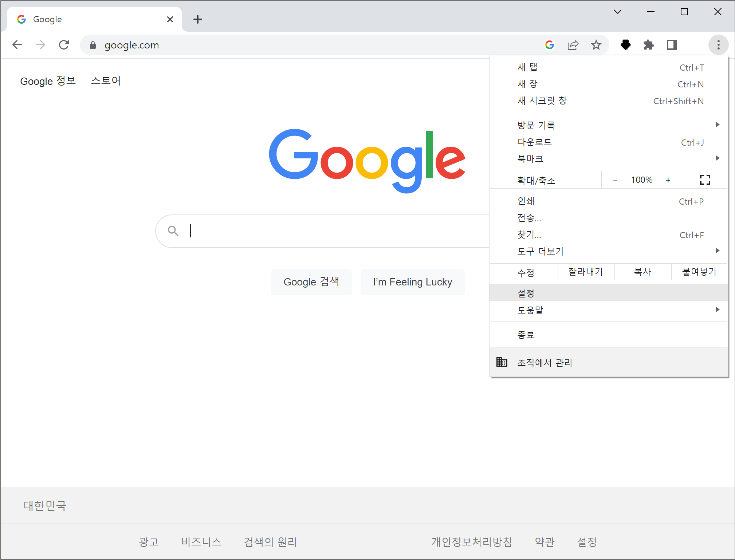The height and width of the screenshot is (560, 735).
Task: Select 종료 to quit Chrome
Action: [609, 335]
